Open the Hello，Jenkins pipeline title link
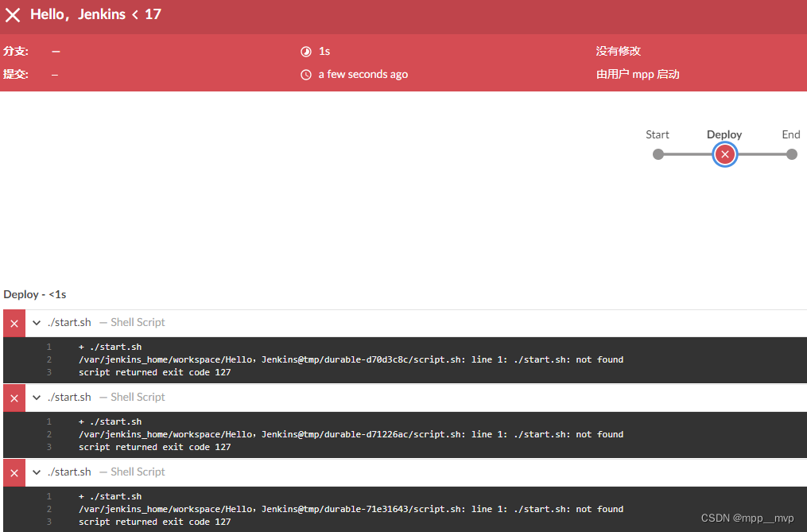This screenshot has width=807, height=532. tap(78, 14)
